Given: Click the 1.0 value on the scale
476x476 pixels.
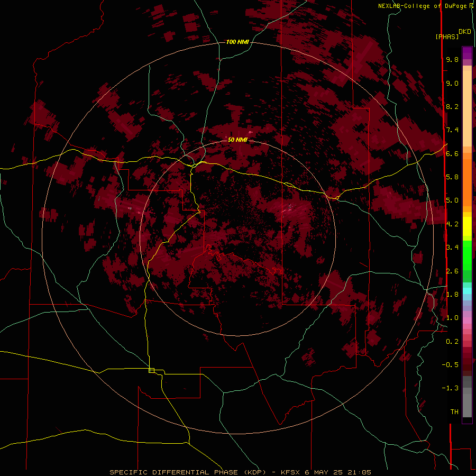Looking at the screenshot, I should [x=452, y=318].
